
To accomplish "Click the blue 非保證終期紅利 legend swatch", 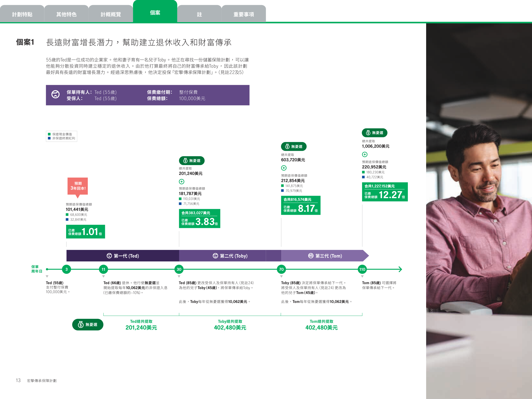I will [49, 138].
